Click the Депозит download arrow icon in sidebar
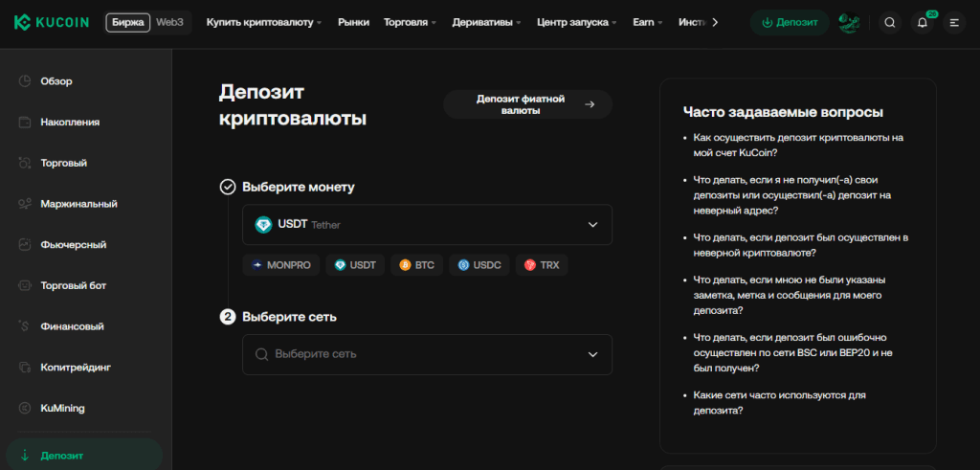980x470 pixels. pyautogui.click(x=24, y=456)
